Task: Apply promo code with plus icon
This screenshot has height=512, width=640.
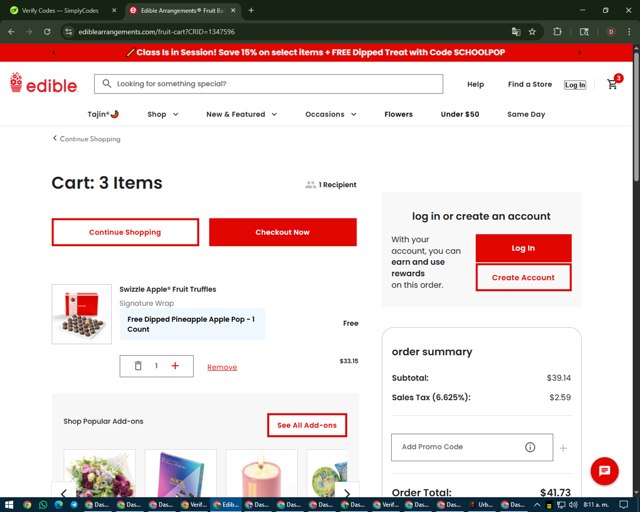Action: [563, 448]
